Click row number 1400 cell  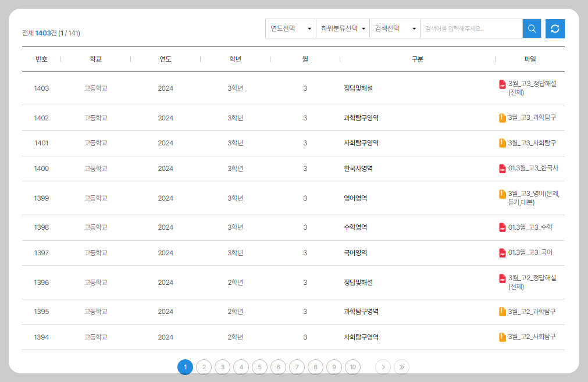tap(42, 169)
